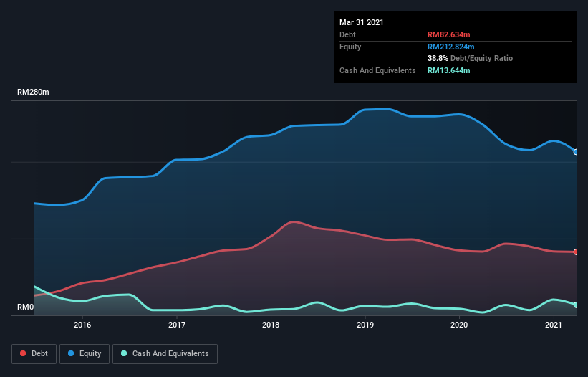Click the 2020 x-axis label

(459, 325)
